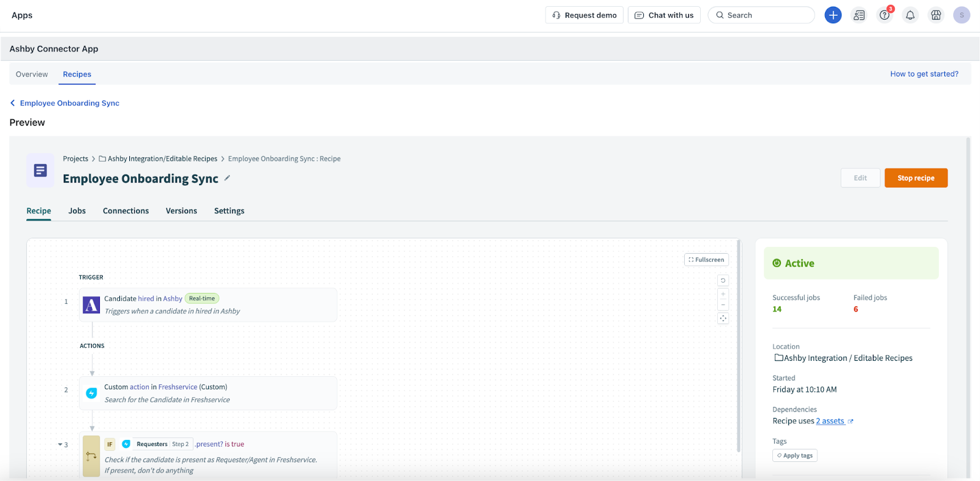Click the failed jobs count 6
Image resolution: width=980 pixels, height=481 pixels.
pyautogui.click(x=856, y=309)
